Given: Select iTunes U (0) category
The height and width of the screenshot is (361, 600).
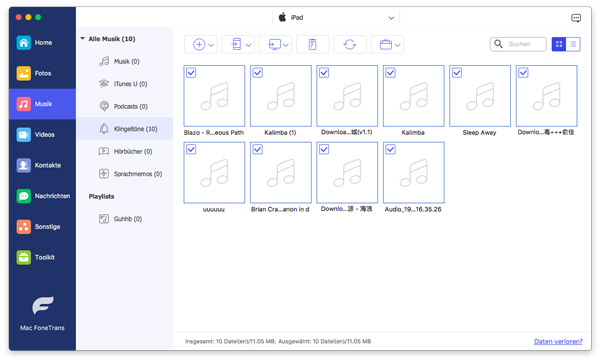Looking at the screenshot, I should coord(125,84).
